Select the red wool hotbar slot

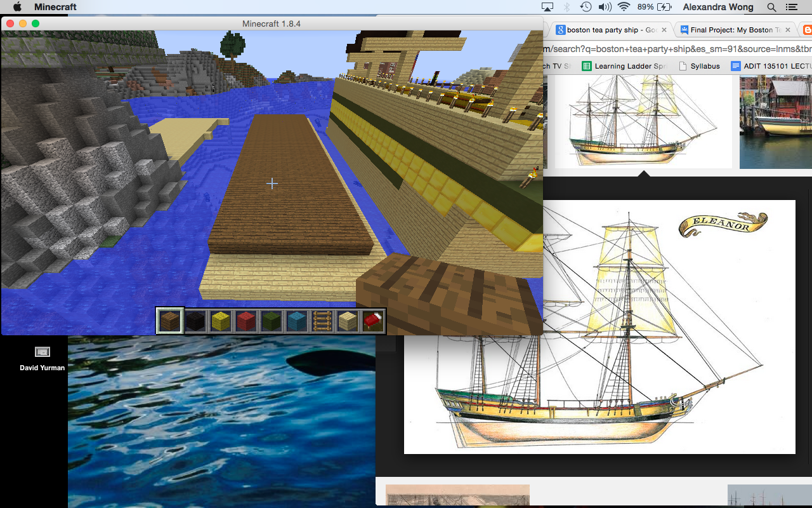pos(246,321)
